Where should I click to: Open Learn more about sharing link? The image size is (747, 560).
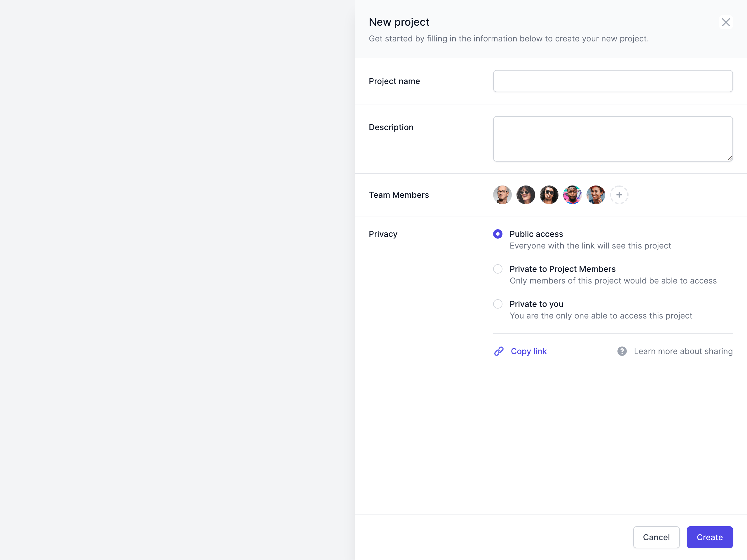point(683,351)
